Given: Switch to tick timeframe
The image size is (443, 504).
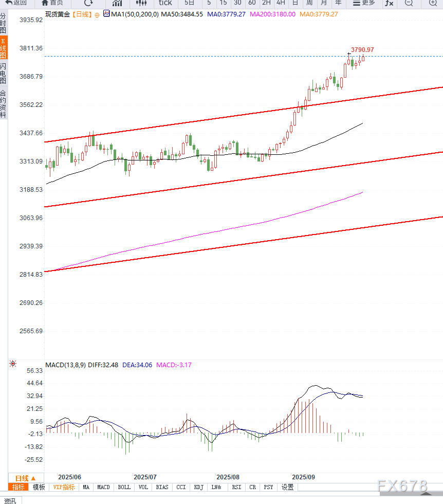Looking at the screenshot, I should (165, 3).
